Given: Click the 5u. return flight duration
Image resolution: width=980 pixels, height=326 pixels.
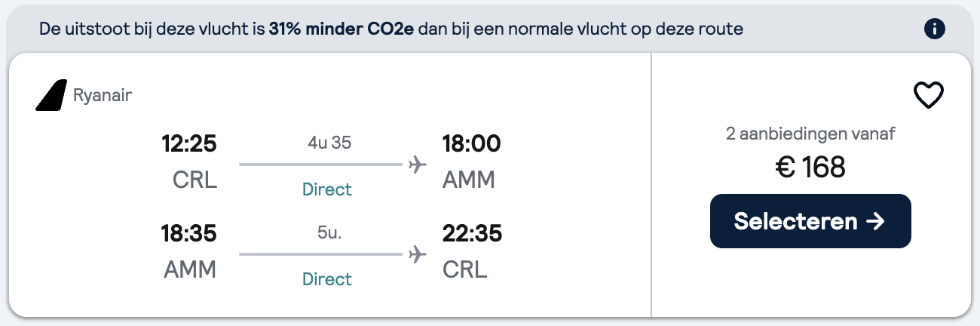Looking at the screenshot, I should tap(329, 232).
